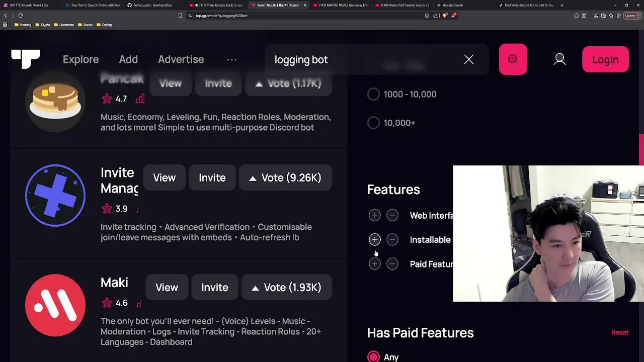Viewport: 644px width, 362px height.
Task: Switch to the MasterChef Canada tab
Action: tap(401, 5)
